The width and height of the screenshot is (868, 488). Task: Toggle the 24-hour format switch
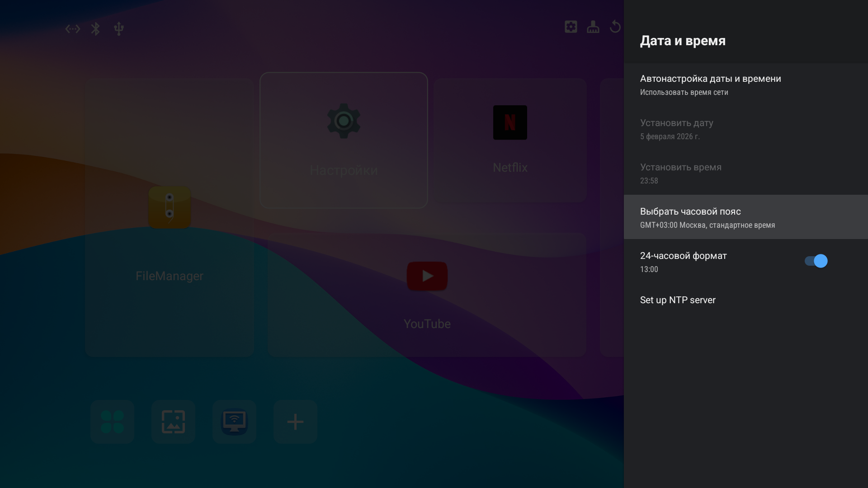[816, 261]
